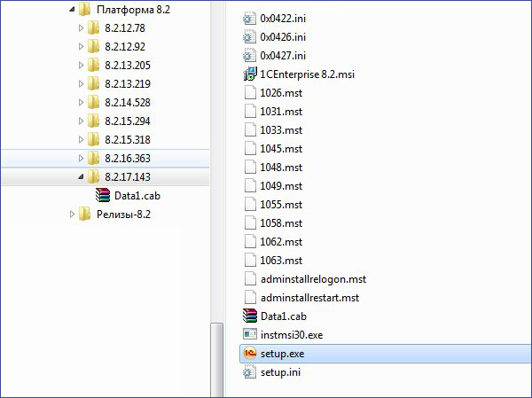Select the instmsi30.exe file name
This screenshot has width=532, height=398.
click(x=292, y=335)
